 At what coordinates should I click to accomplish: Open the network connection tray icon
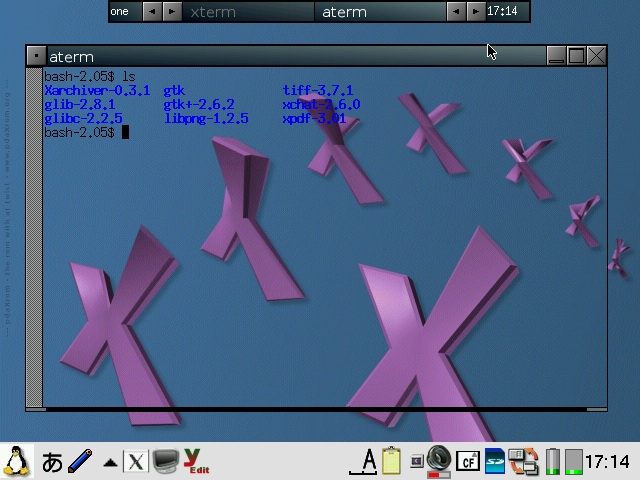point(523,461)
